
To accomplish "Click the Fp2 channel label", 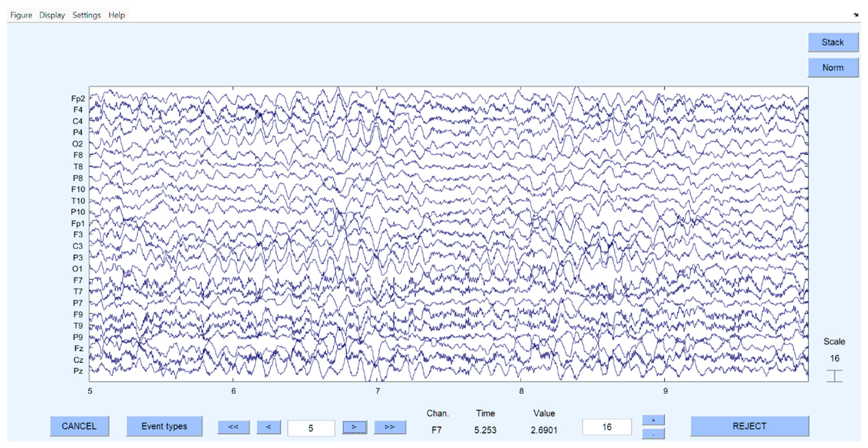I will click(x=78, y=99).
